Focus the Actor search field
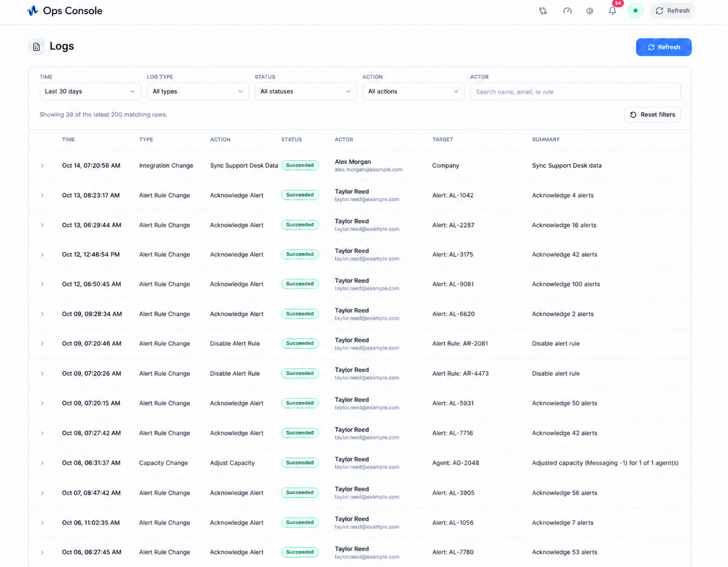 (575, 92)
